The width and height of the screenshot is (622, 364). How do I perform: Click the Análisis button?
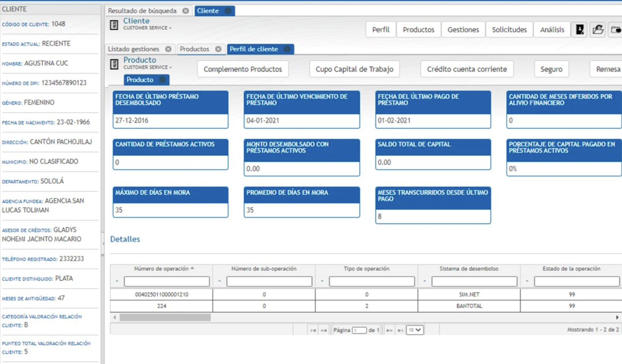pyautogui.click(x=552, y=29)
